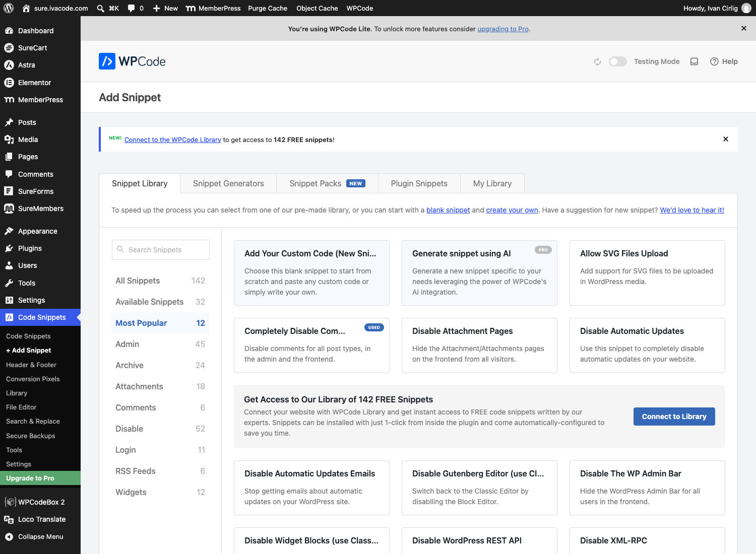Collapse the admin sidebar menu
This screenshot has width=756, height=554.
(x=40, y=536)
